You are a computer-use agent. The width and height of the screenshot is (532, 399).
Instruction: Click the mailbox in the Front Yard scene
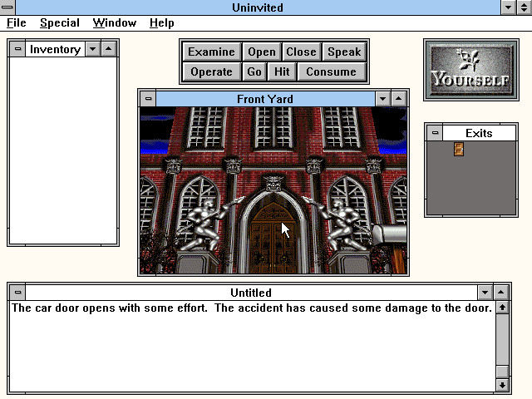pyautogui.click(x=390, y=234)
